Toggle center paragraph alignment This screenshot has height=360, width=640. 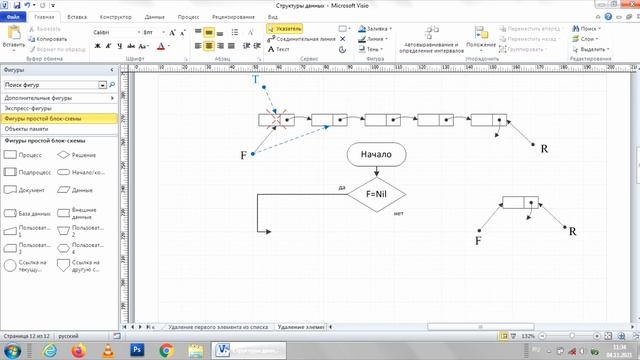coord(209,46)
